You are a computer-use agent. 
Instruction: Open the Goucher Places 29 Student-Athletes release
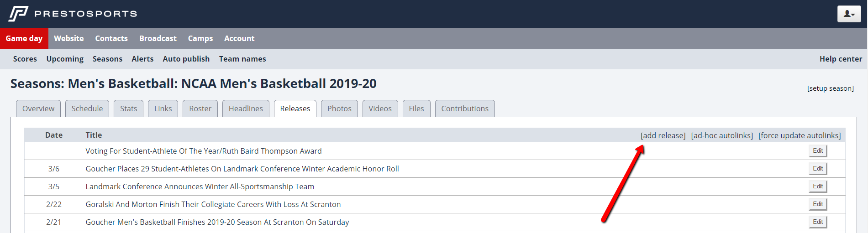242,169
